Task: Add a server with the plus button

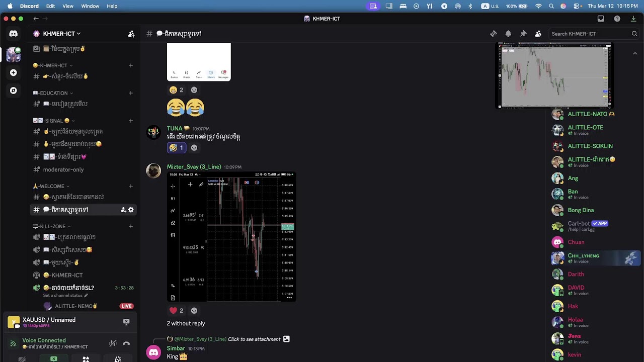Action: [x=14, y=73]
